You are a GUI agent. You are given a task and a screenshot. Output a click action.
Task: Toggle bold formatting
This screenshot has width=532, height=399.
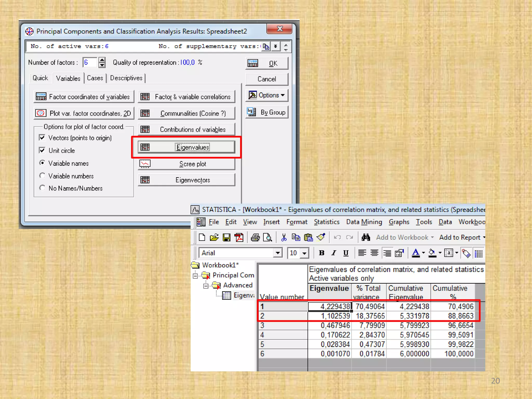322,253
